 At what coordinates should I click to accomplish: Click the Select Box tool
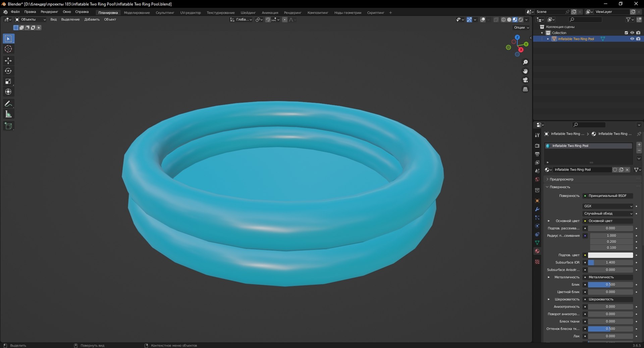8,39
